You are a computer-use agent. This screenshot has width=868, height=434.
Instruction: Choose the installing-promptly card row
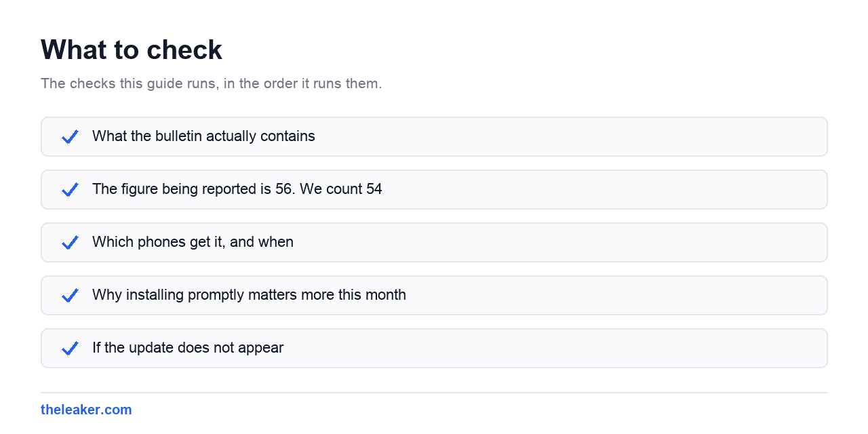click(434, 295)
